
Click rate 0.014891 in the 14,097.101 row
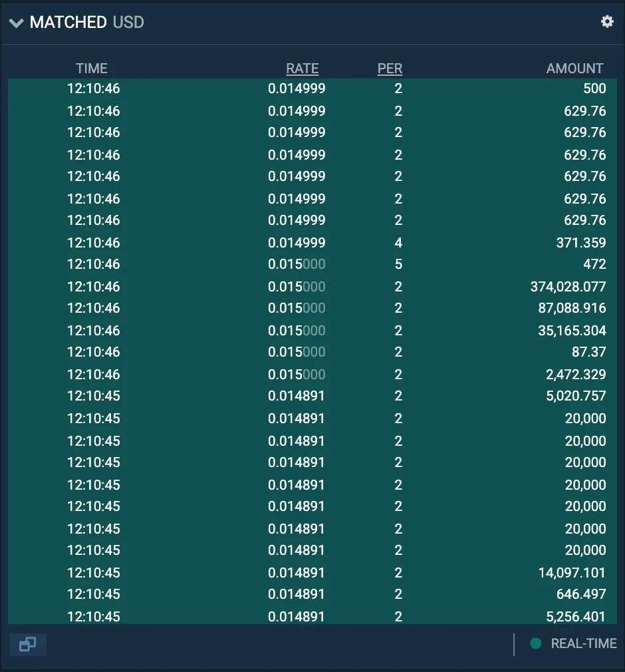coord(296,573)
